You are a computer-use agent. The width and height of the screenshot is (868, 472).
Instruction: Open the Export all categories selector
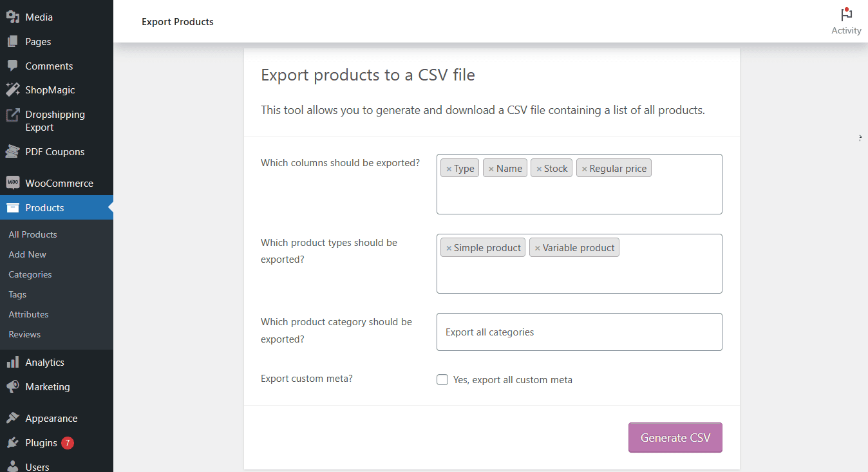point(579,332)
